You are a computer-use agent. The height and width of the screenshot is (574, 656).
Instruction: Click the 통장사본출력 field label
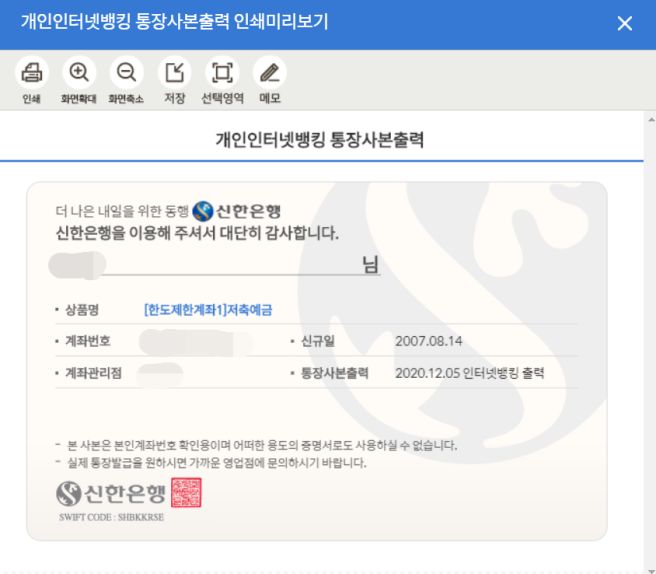point(335,373)
